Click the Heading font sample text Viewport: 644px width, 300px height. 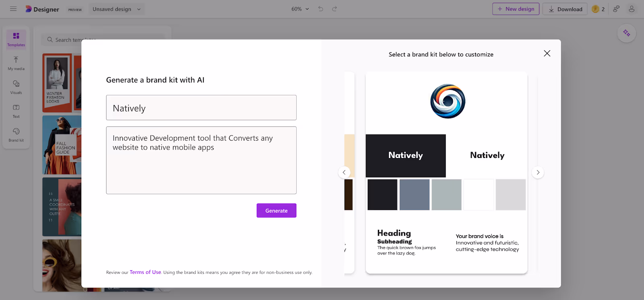click(394, 233)
